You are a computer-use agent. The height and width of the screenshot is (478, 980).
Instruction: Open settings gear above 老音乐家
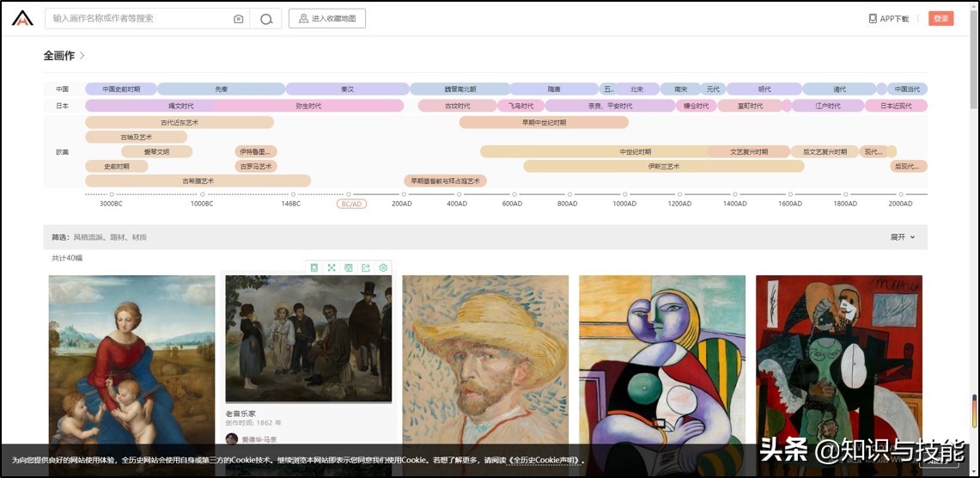coord(383,267)
